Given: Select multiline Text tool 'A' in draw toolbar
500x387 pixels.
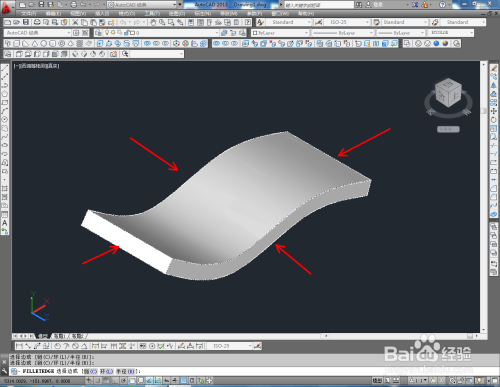Looking at the screenshot, I should click(x=5, y=223).
